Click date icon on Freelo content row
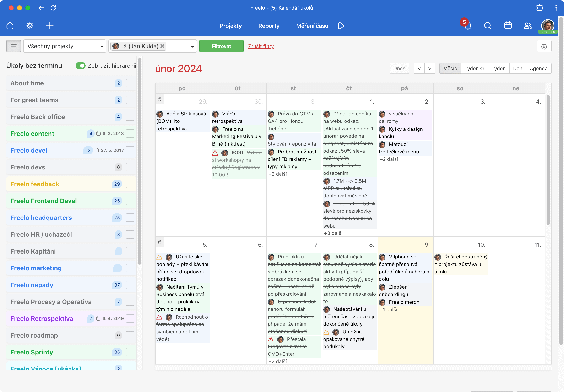 [x=98, y=134]
